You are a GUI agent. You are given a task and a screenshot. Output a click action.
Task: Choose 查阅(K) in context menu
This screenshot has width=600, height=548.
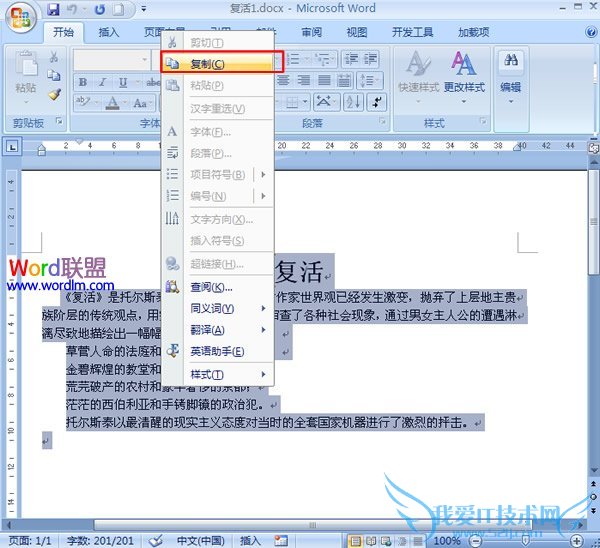coord(217,287)
